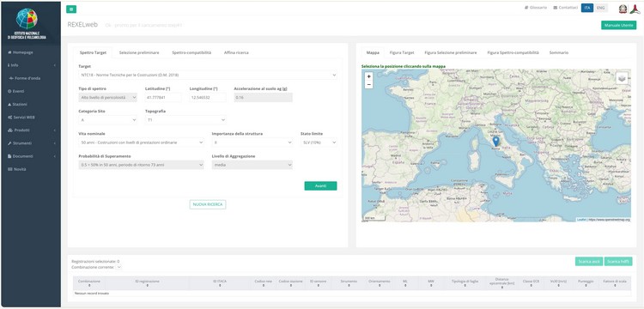Open the Stato limite dropdown
This screenshot has height=309, width=644.
tap(319, 142)
